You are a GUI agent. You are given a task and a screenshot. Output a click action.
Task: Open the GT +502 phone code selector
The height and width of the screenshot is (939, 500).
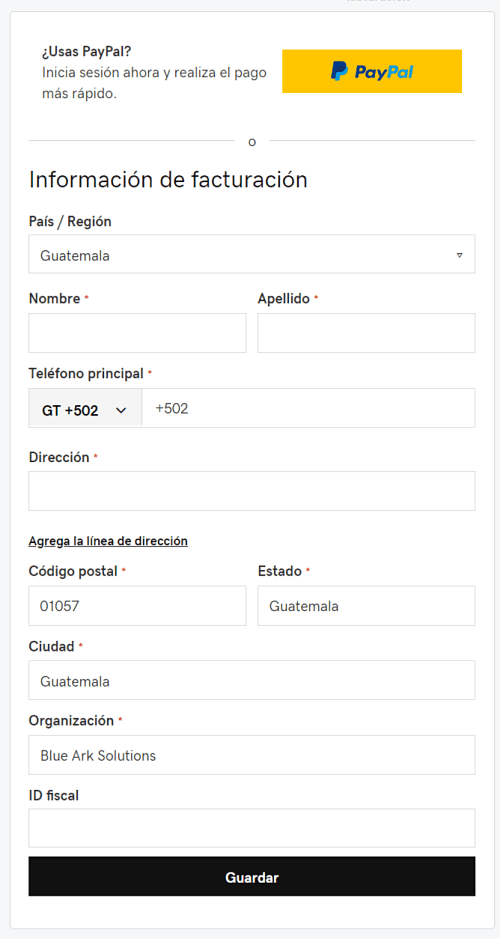tap(85, 410)
